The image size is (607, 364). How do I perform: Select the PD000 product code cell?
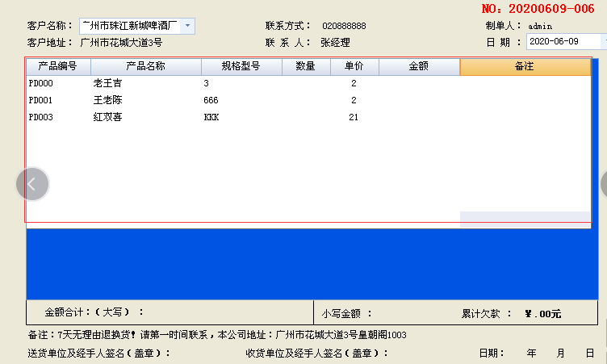point(41,83)
